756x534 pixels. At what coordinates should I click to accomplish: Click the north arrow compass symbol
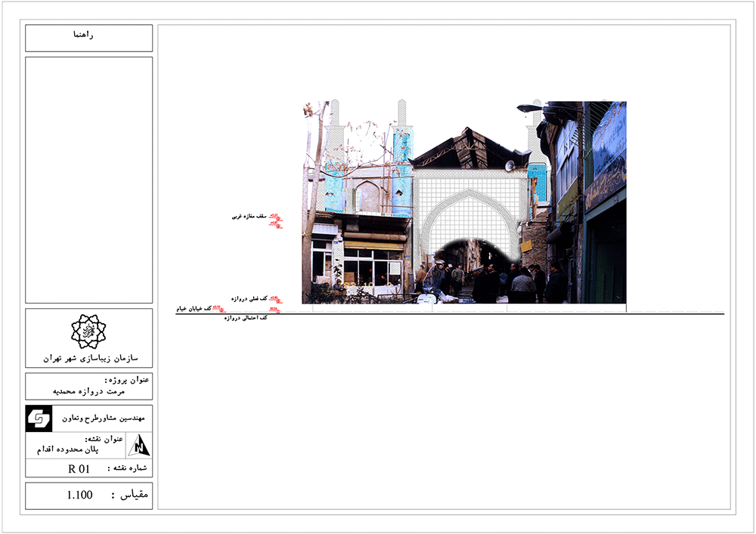pyautogui.click(x=139, y=445)
